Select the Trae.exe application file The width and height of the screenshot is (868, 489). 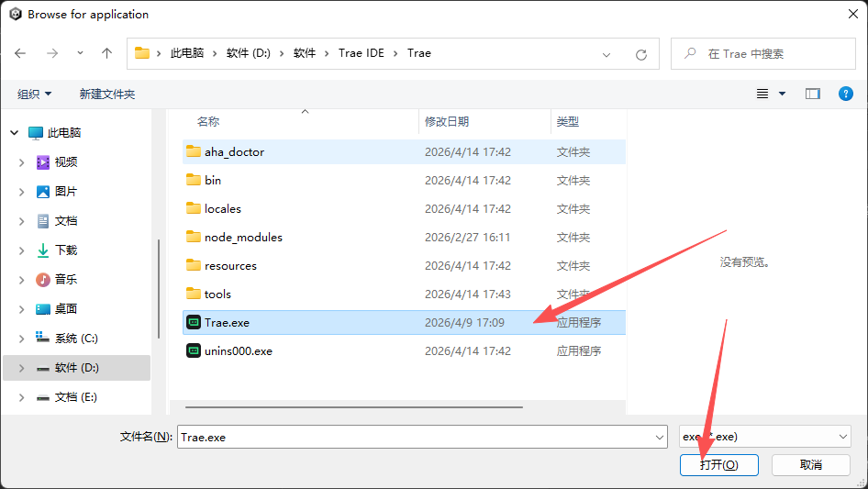[404, 322]
